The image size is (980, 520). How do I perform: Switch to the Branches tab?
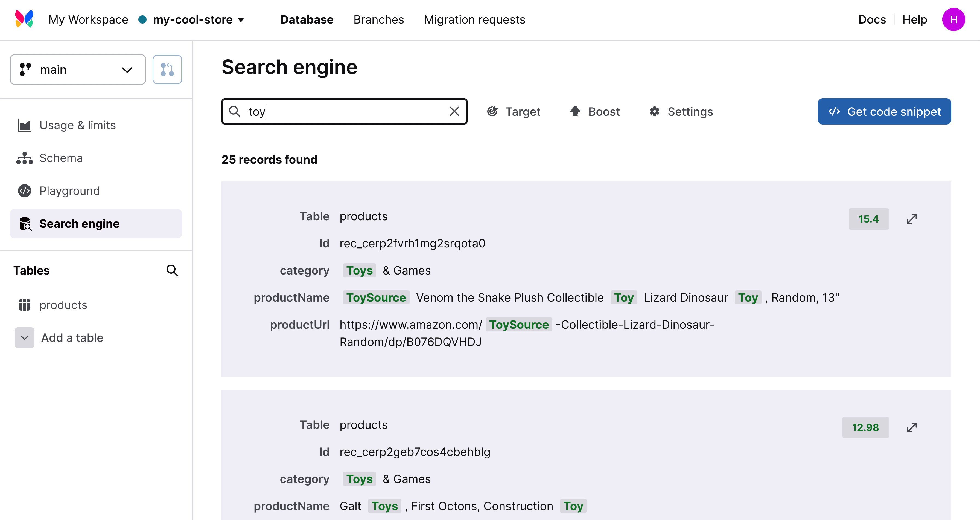[x=378, y=19]
